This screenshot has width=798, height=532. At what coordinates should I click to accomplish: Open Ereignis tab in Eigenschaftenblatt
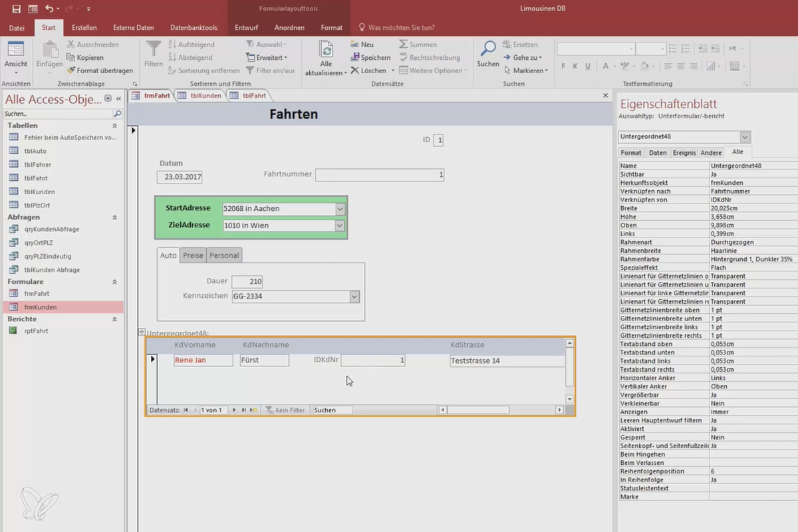(x=684, y=153)
